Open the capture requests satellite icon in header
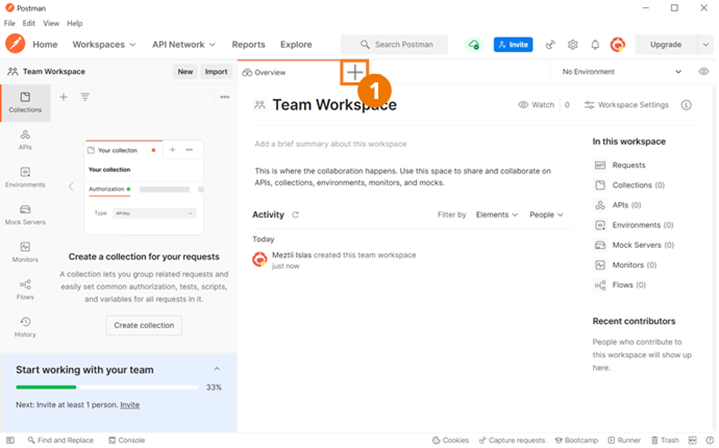The height and width of the screenshot is (448, 719). point(550,44)
